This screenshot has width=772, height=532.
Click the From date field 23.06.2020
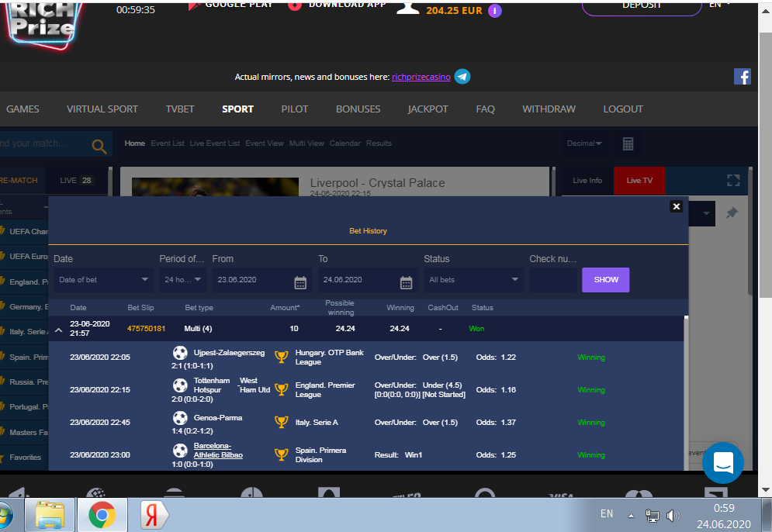coord(262,279)
